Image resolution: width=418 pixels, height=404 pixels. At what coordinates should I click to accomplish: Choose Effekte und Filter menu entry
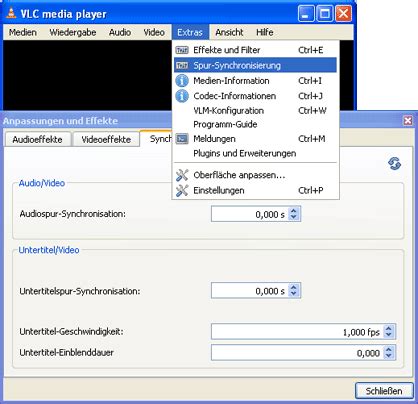point(255,50)
